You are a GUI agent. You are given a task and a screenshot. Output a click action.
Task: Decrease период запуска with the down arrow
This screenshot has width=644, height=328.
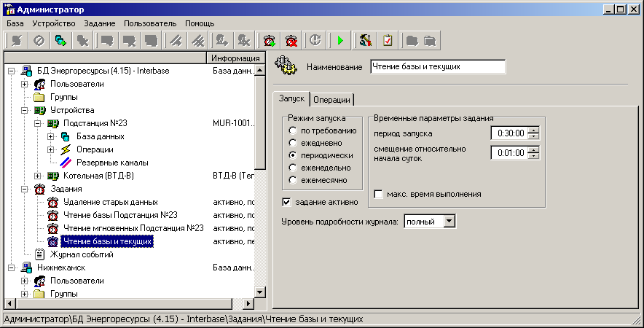pyautogui.click(x=533, y=136)
